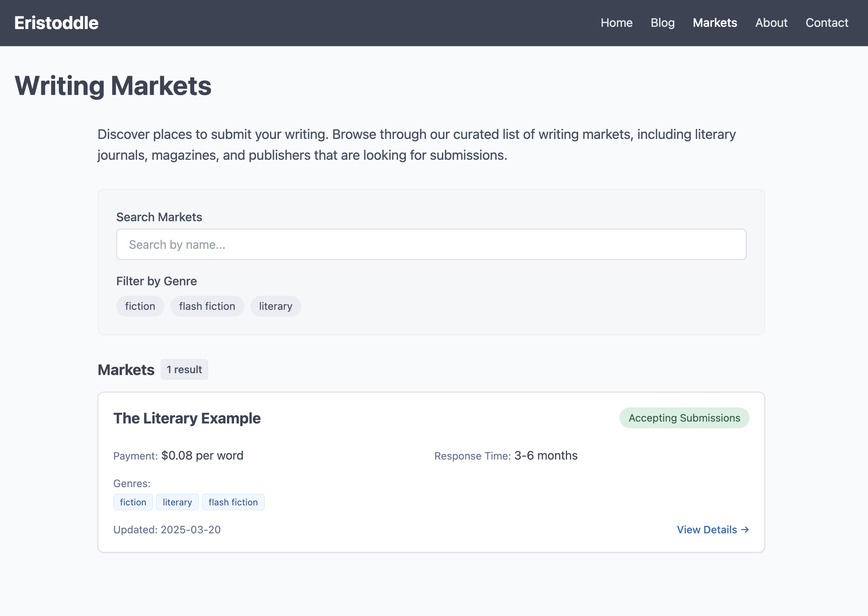Open the About page
This screenshot has width=868, height=616.
pyautogui.click(x=771, y=23)
